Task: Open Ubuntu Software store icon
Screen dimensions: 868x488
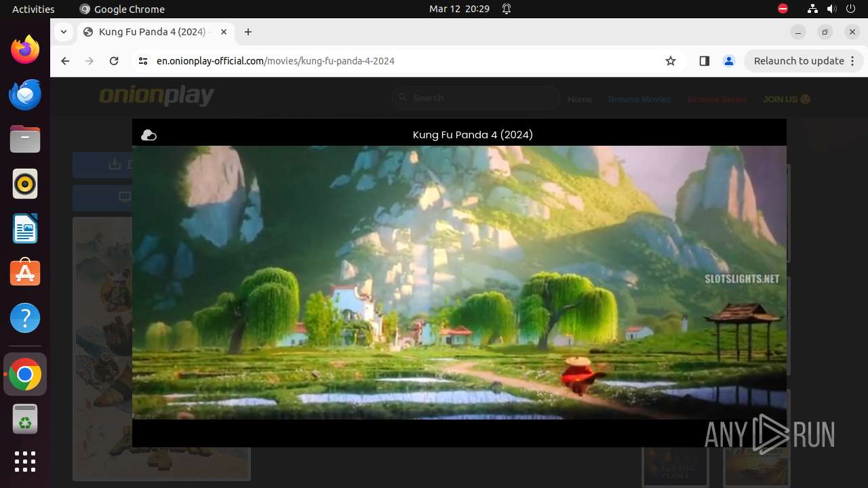Action: [x=25, y=272]
